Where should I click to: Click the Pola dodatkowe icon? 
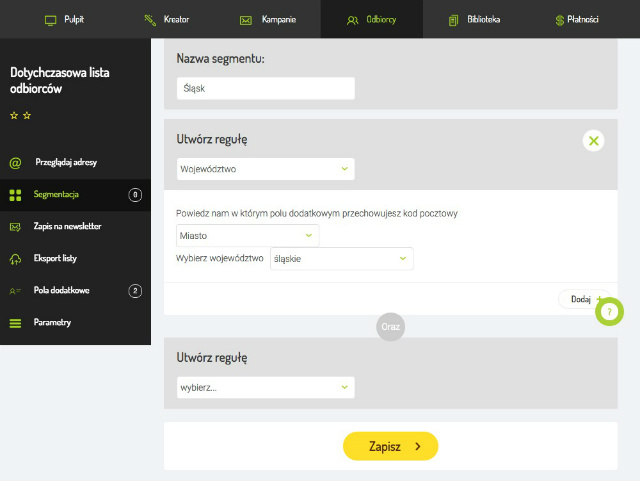[x=15, y=291]
